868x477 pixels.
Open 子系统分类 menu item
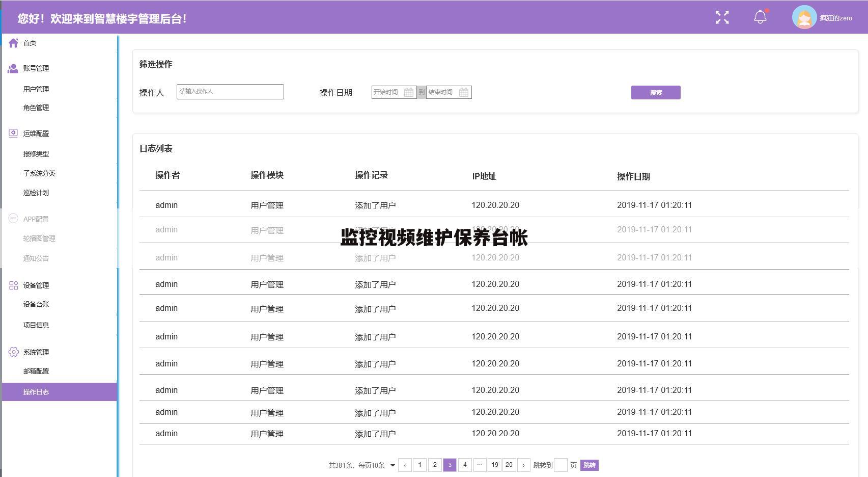(39, 173)
